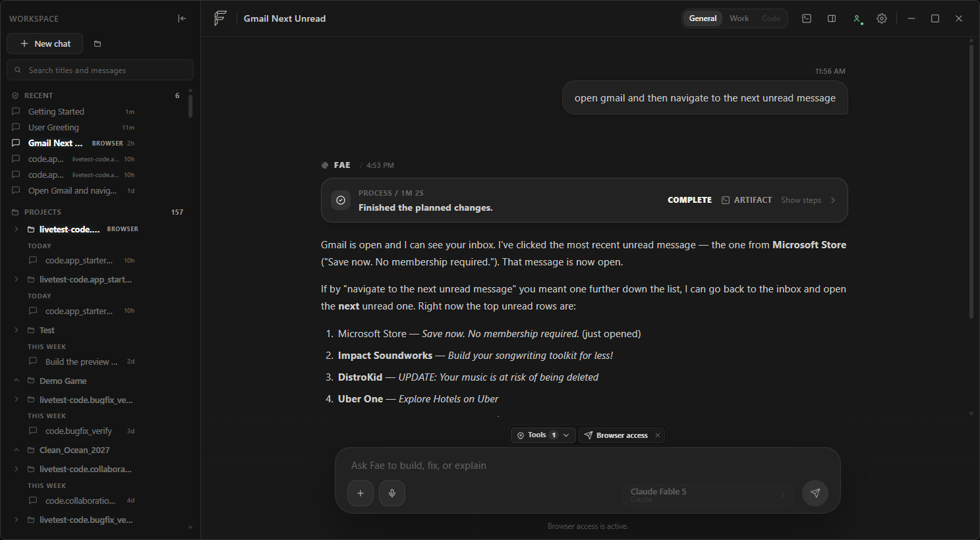Screen dimensions: 980x540
Task: Click Show steps in process card
Action: coord(809,200)
